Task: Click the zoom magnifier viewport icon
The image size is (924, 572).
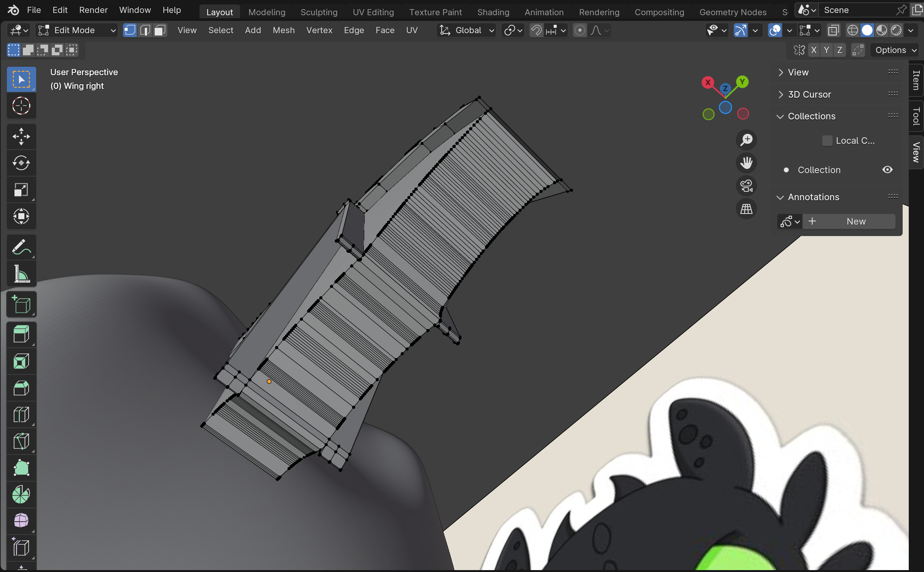Action: (x=746, y=140)
